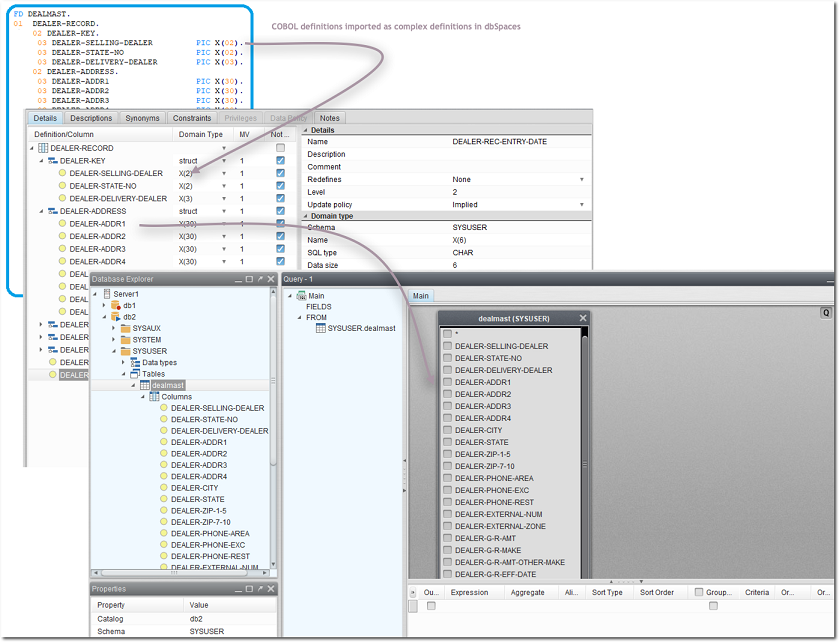The width and height of the screenshot is (839, 642).
Task: Check the DEALER-CITY field in dealmast box
Action: (x=447, y=431)
